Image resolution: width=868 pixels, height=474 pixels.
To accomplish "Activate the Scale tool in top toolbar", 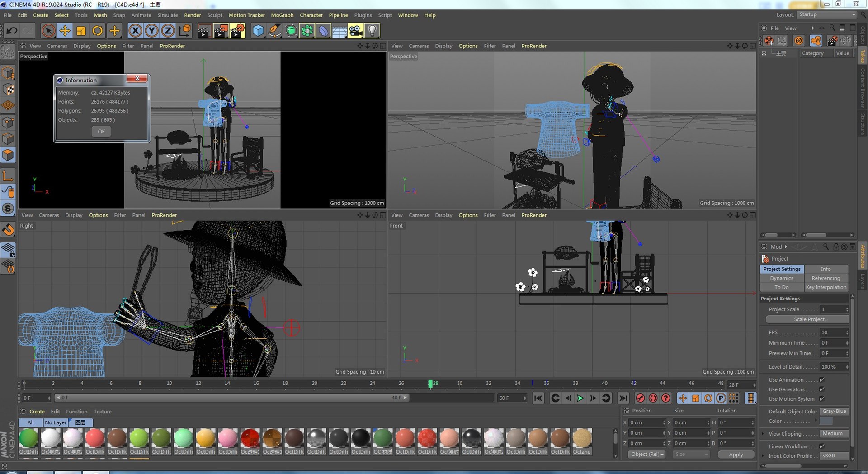I will 81,31.
